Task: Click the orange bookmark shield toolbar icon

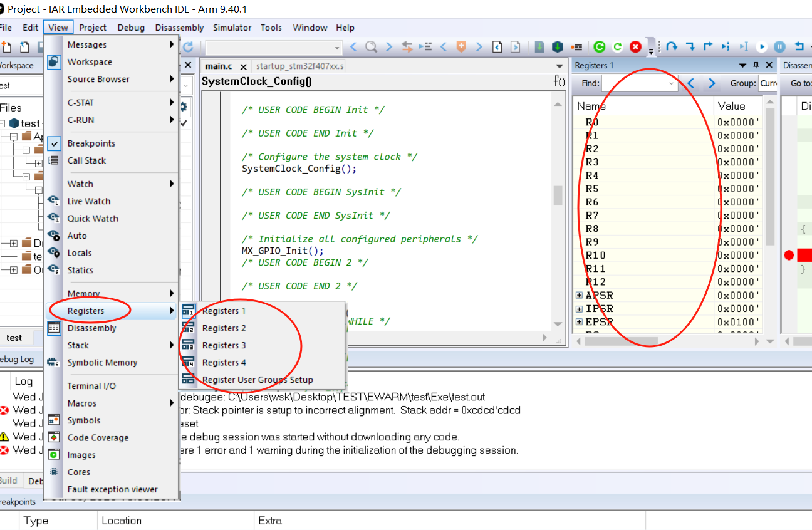Action: 461,46
